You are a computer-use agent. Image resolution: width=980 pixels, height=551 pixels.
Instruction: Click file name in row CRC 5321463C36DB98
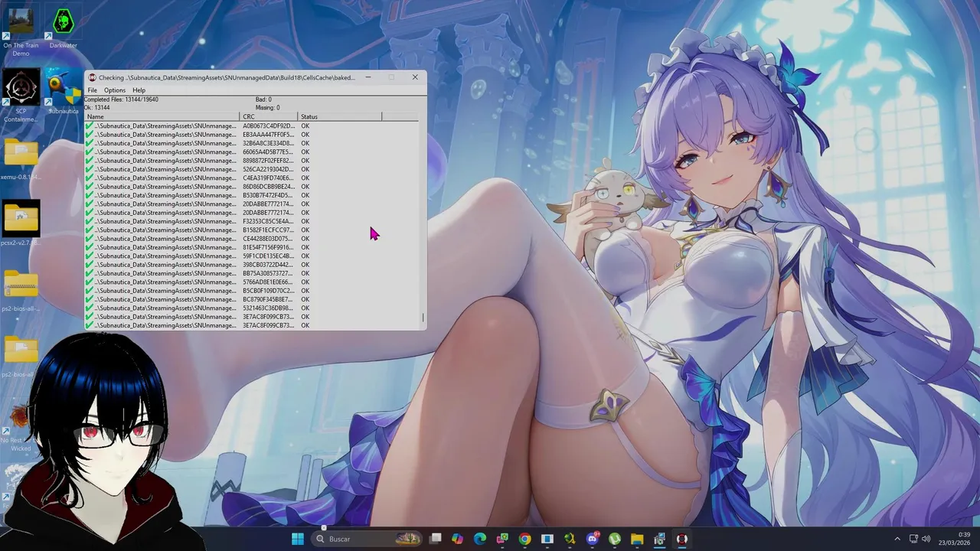point(165,308)
